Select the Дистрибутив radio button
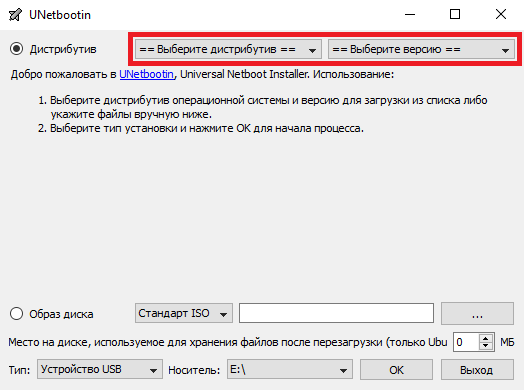 (16, 49)
